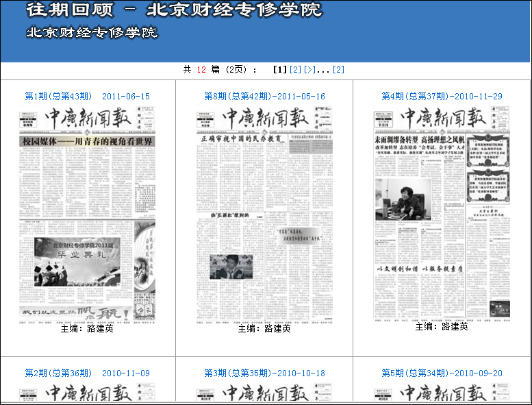Click 主编：路建英 text under issue 总第43期
532x405 pixels.
(87, 329)
